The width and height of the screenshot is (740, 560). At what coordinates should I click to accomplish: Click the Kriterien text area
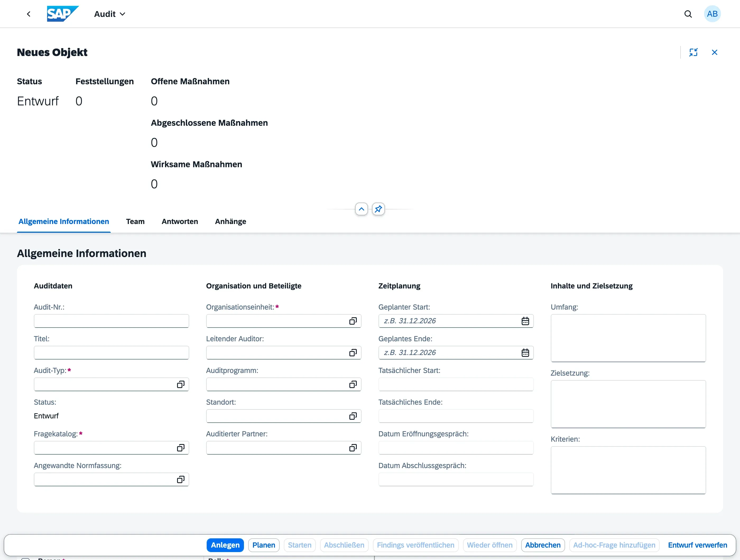tap(628, 470)
